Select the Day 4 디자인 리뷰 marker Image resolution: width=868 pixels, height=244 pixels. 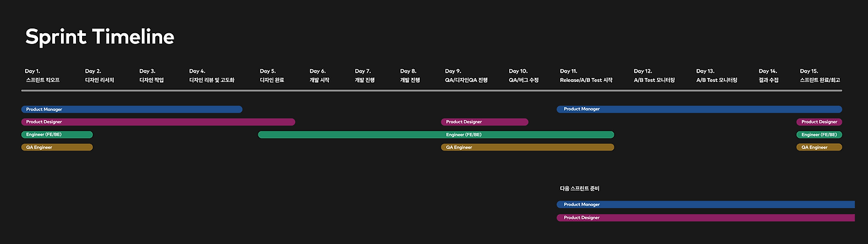[212, 75]
